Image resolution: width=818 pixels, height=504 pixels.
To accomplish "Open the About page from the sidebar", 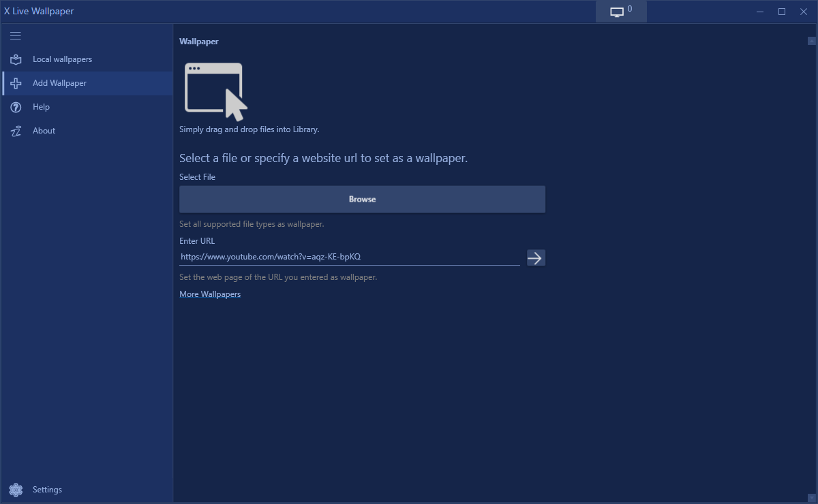I will pos(44,131).
